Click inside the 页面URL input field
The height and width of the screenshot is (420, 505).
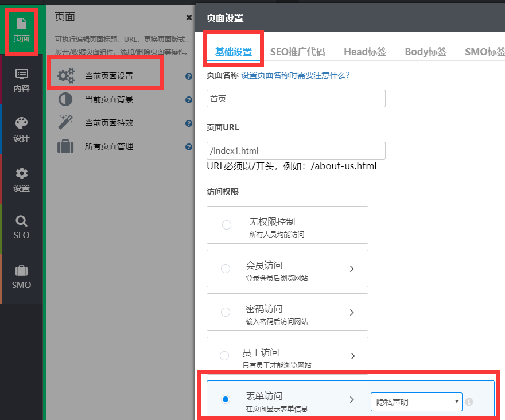[x=296, y=150]
